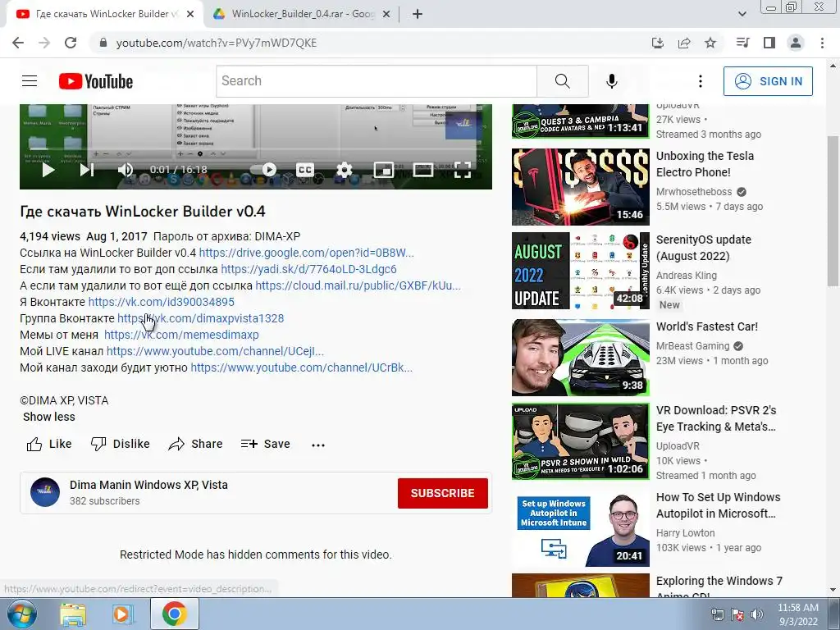Screen dimensions: 840x630
Task: Enable miniplayer mode
Action: click(384, 170)
